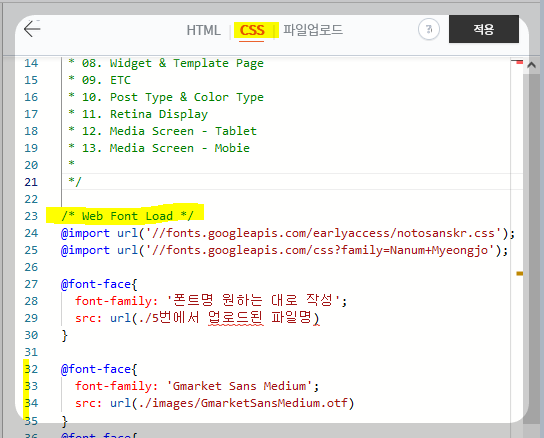Click the '10. Post Type & Color Type' comment
This screenshot has height=438, width=544.
coord(166,97)
